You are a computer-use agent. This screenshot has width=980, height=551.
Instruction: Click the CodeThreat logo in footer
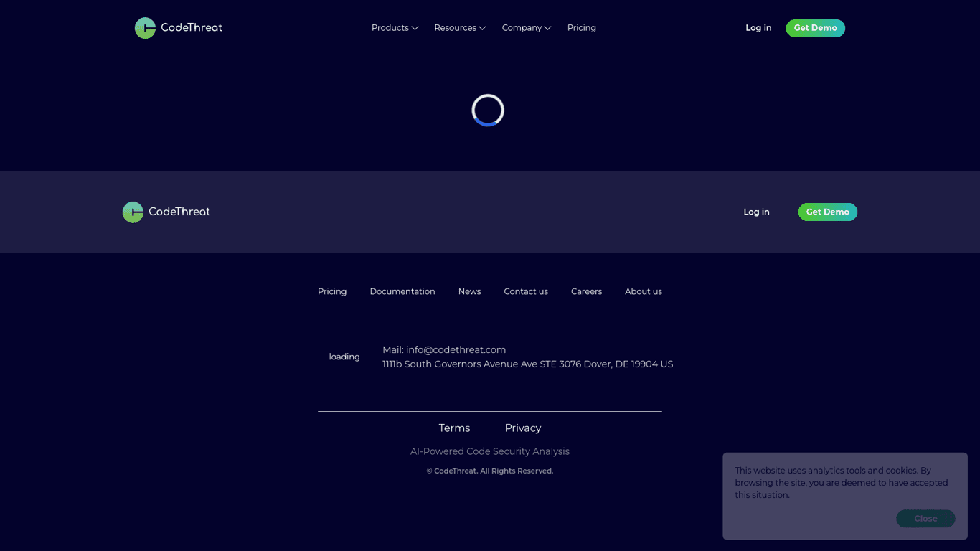(166, 212)
